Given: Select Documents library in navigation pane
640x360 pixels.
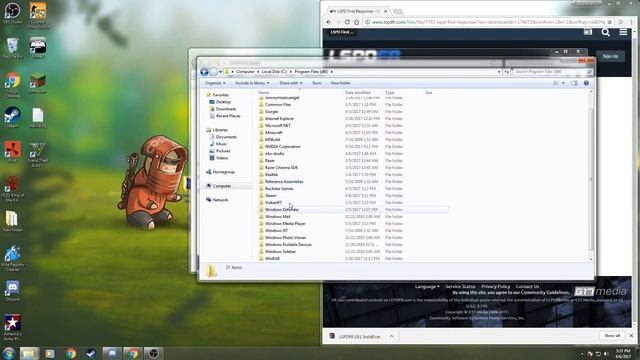Looking at the screenshot, I should (x=226, y=137).
